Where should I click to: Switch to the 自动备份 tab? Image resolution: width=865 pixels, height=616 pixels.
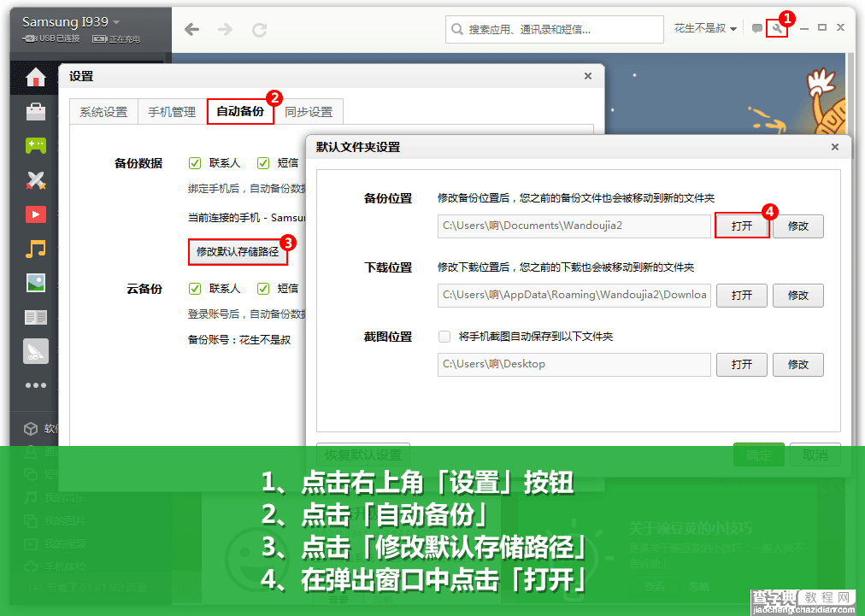(240, 111)
